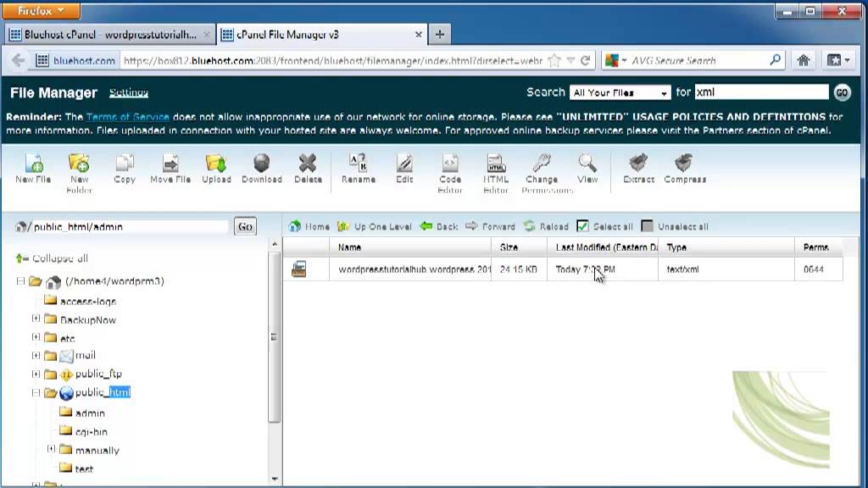The height and width of the screenshot is (488, 868).
Task: Select the Delete icon
Action: (308, 169)
